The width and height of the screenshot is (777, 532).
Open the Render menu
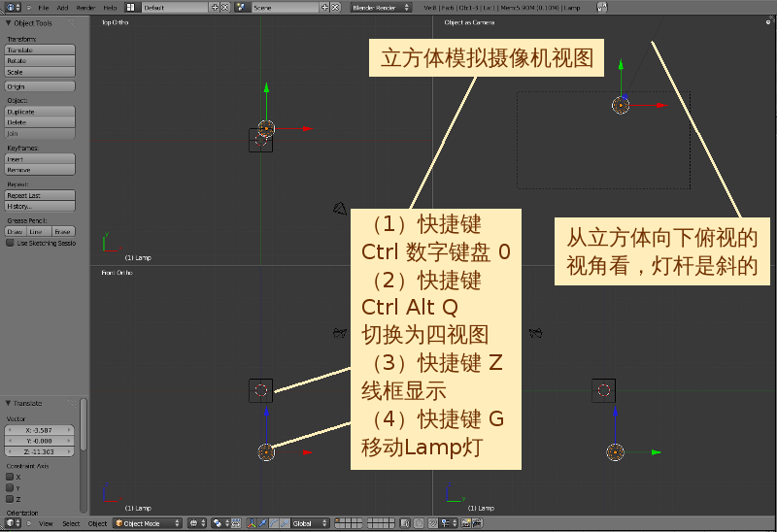point(85,8)
